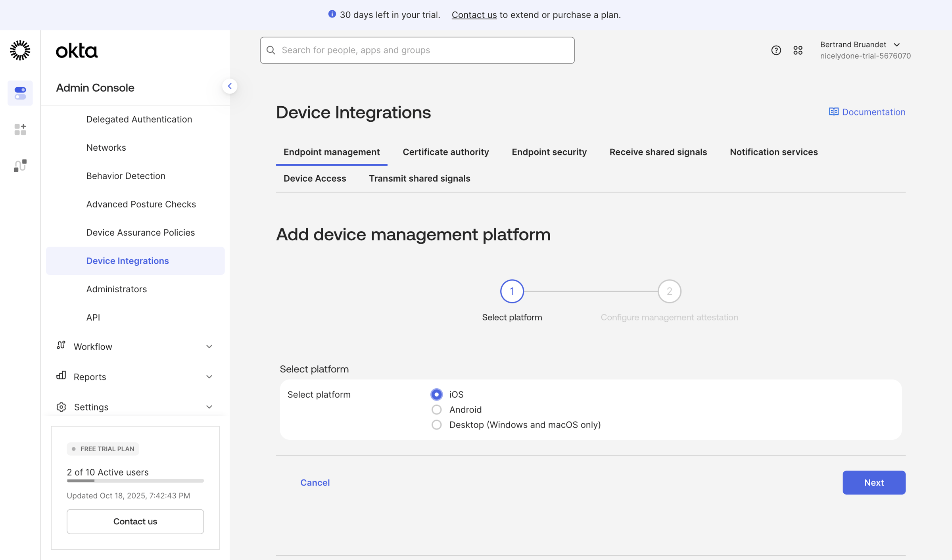Click the Contact us button in trial card
The width and height of the screenshot is (952, 560).
click(x=135, y=521)
